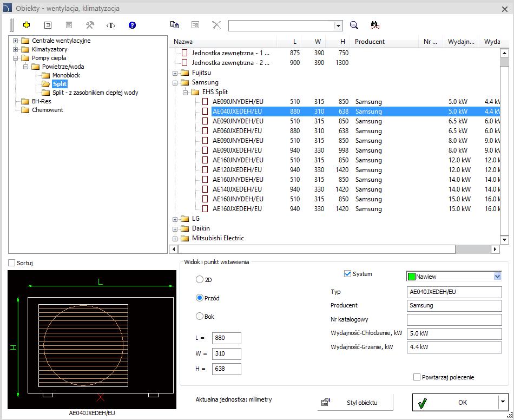Viewport: 514px width, 420px height.
Task: Select the 2D view radio button
Action: [199, 280]
